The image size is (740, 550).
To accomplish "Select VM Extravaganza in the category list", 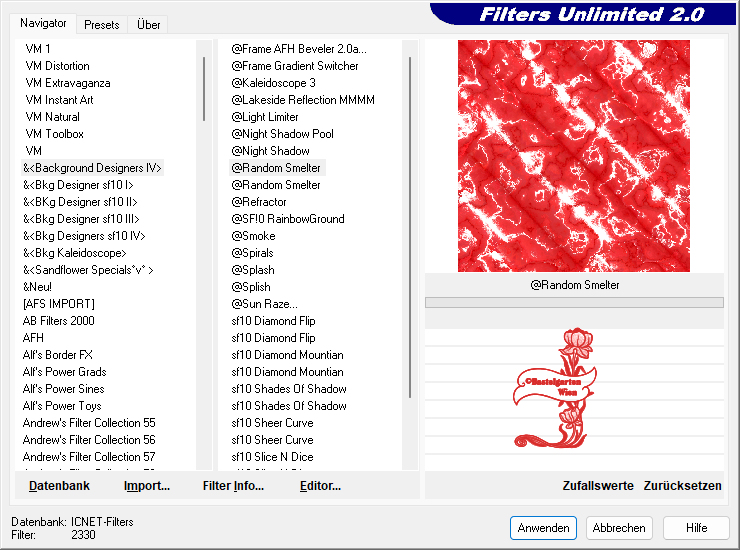I will click(68, 83).
